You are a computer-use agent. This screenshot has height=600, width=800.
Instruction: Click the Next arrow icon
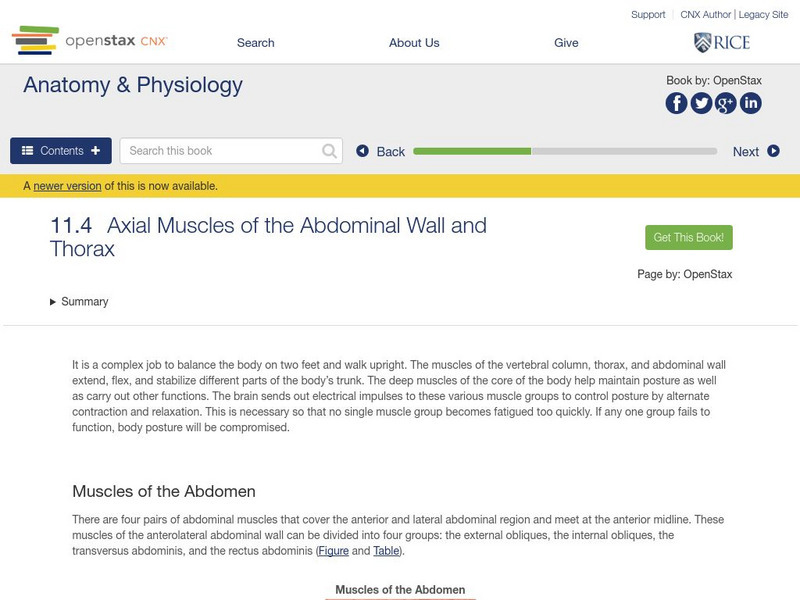point(773,151)
